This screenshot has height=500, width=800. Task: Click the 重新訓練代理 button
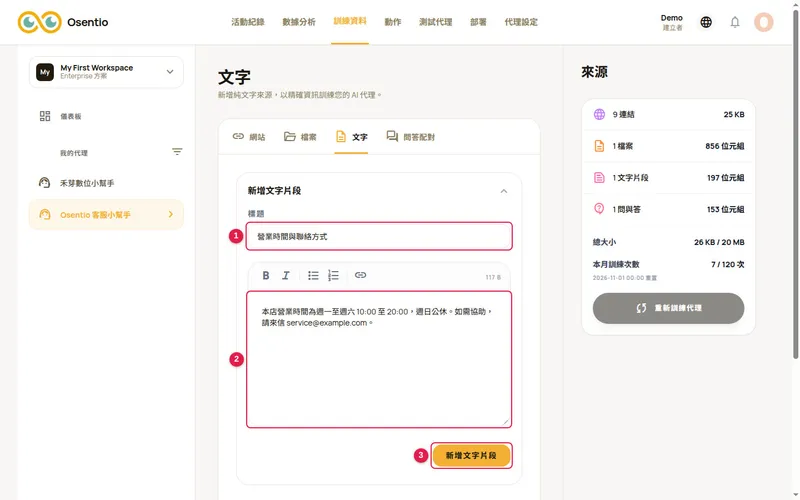coord(668,308)
